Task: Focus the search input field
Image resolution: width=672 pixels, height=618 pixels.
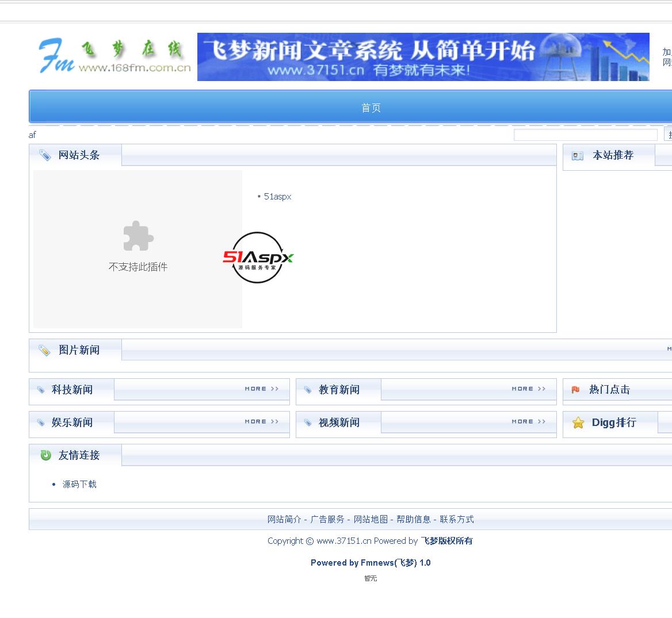Action: (x=585, y=135)
